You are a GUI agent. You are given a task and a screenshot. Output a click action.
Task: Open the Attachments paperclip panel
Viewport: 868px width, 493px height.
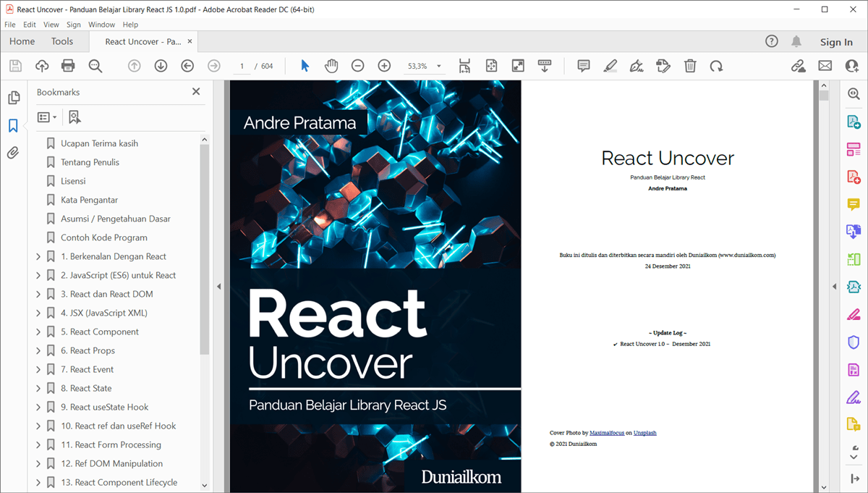point(13,153)
